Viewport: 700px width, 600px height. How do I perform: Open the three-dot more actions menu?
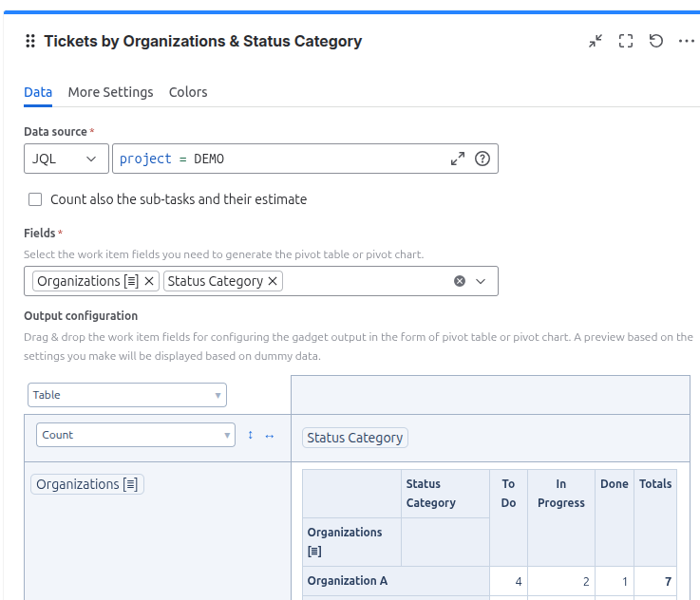tap(687, 42)
